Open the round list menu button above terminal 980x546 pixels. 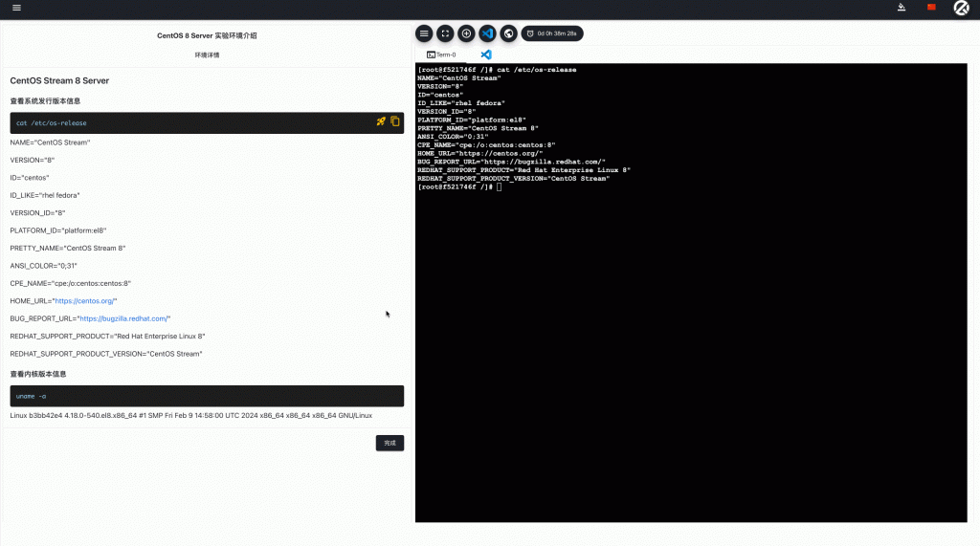click(x=424, y=33)
